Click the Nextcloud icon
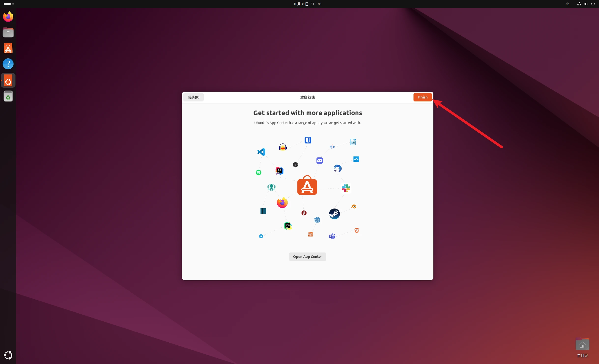Screen dimensions: 599x364 point(356,159)
